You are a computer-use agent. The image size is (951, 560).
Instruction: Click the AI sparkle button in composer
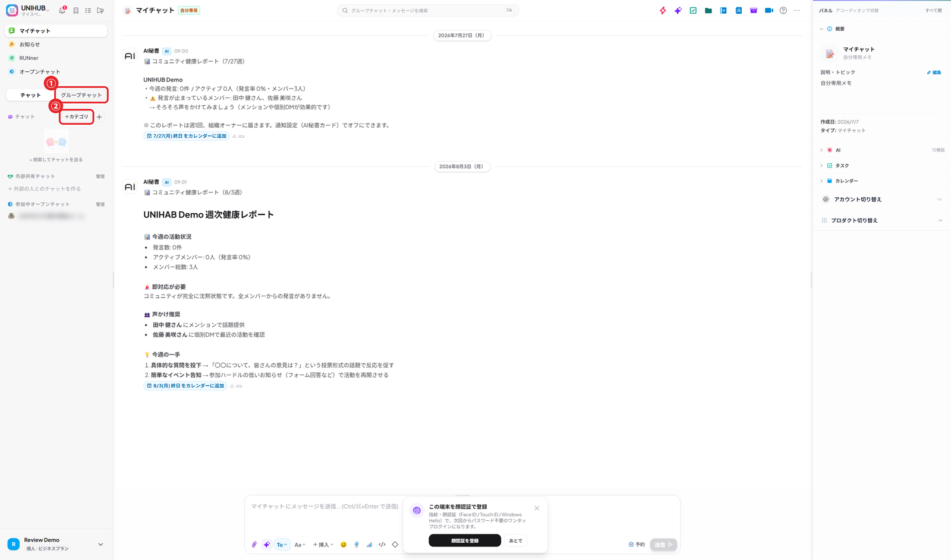[267, 545]
